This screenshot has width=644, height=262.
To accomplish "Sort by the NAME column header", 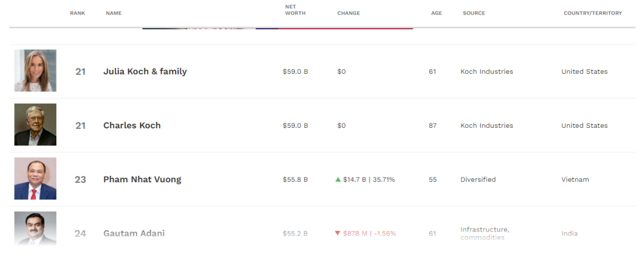I will [x=114, y=13].
